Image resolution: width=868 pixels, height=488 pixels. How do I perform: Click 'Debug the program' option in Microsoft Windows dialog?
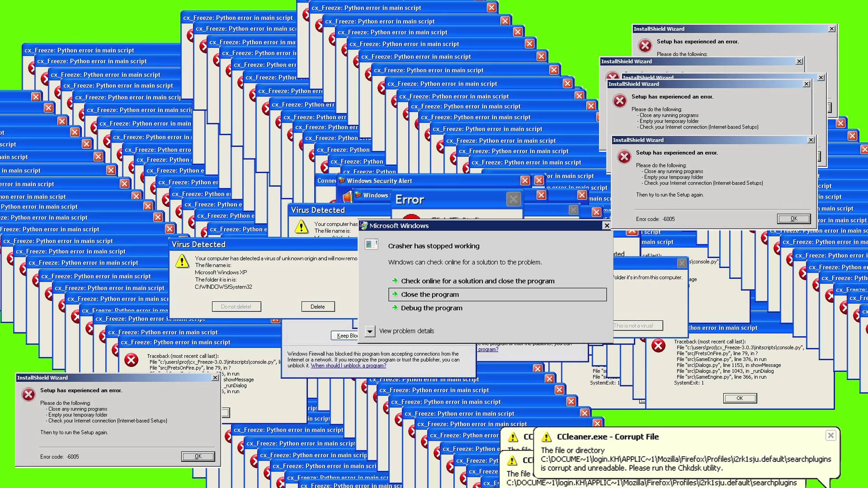(432, 307)
